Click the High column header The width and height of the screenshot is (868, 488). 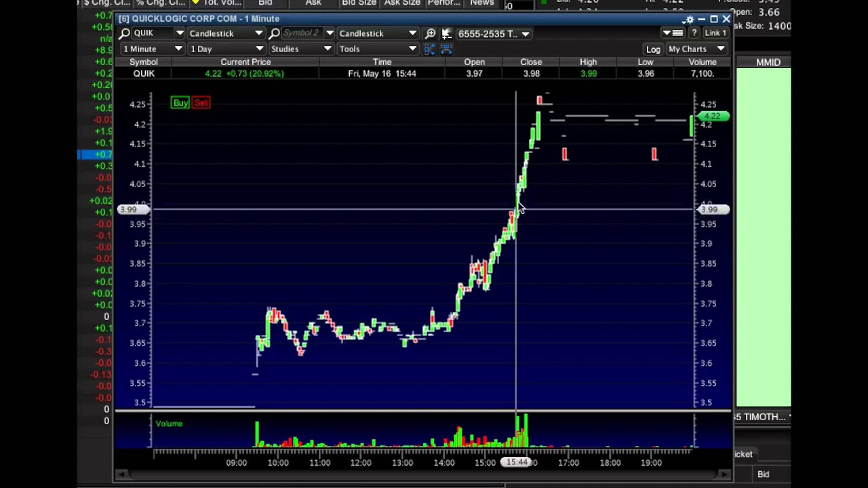pyautogui.click(x=588, y=62)
